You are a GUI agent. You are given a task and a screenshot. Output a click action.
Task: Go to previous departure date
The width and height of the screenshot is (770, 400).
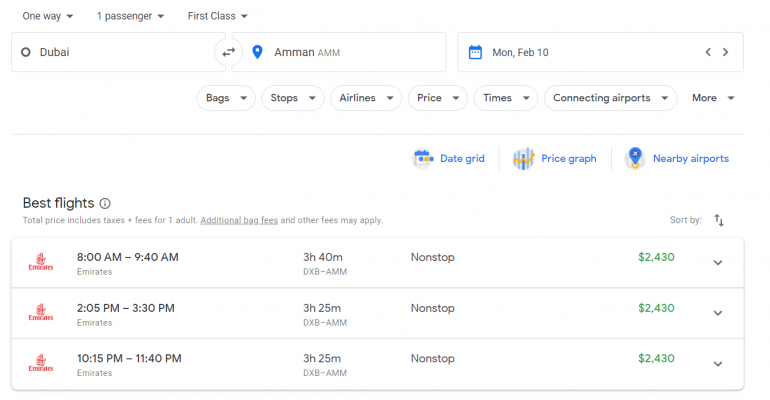[x=708, y=52]
